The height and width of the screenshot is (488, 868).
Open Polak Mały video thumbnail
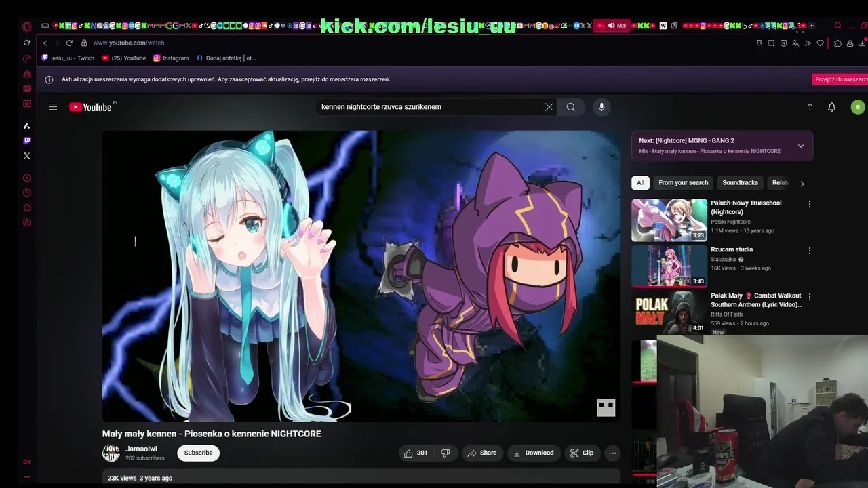click(x=669, y=312)
